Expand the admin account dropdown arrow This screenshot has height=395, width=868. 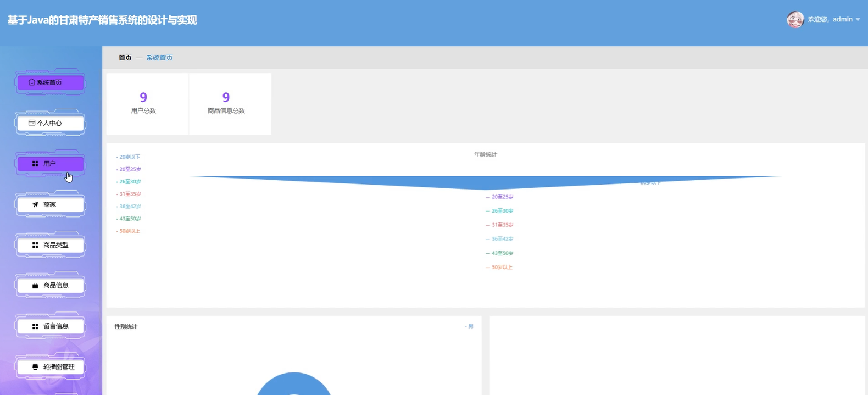858,20
